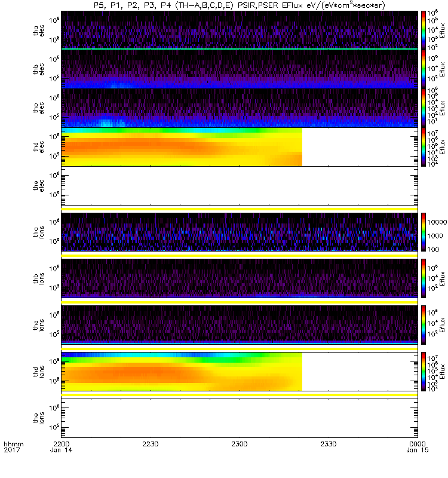Select the thb ions spectrogram panel
This screenshot has width=448, height=478.
240,278
